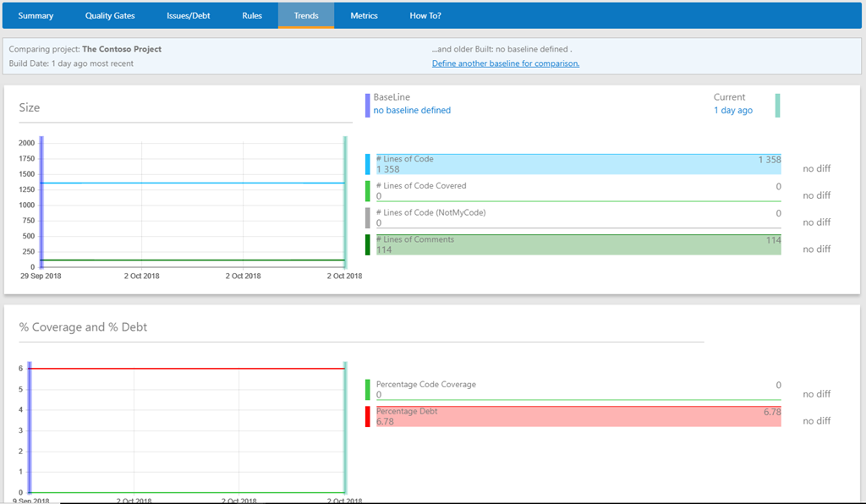Image resolution: width=866 pixels, height=504 pixels.
Task: Open the Metrics tab
Action: click(x=364, y=15)
